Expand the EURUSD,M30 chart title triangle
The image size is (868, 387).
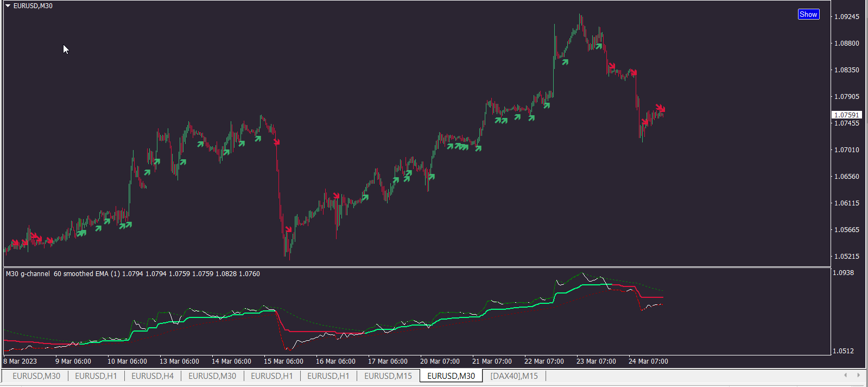[x=8, y=6]
